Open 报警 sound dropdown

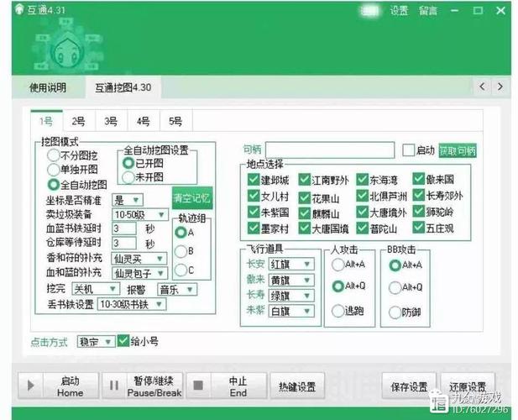177,290
